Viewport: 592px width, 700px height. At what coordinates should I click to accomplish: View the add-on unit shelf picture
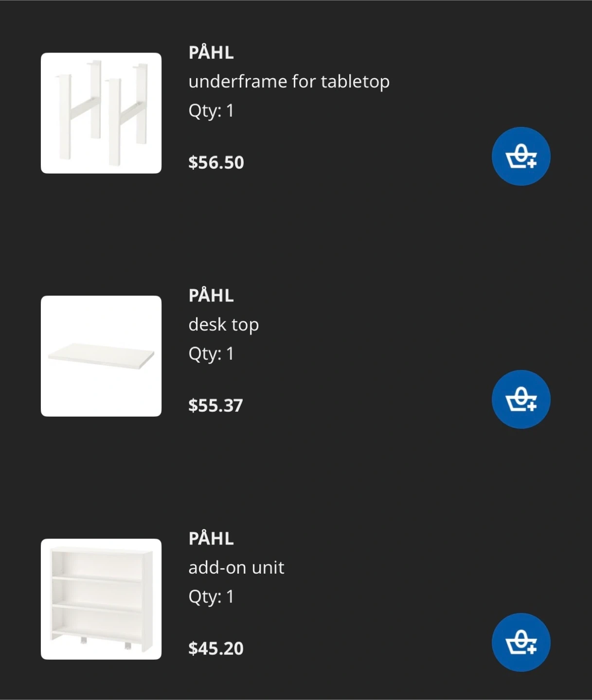click(101, 599)
